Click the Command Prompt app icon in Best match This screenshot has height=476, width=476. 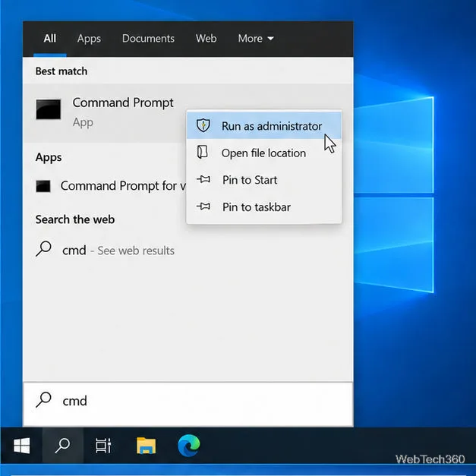[49, 109]
